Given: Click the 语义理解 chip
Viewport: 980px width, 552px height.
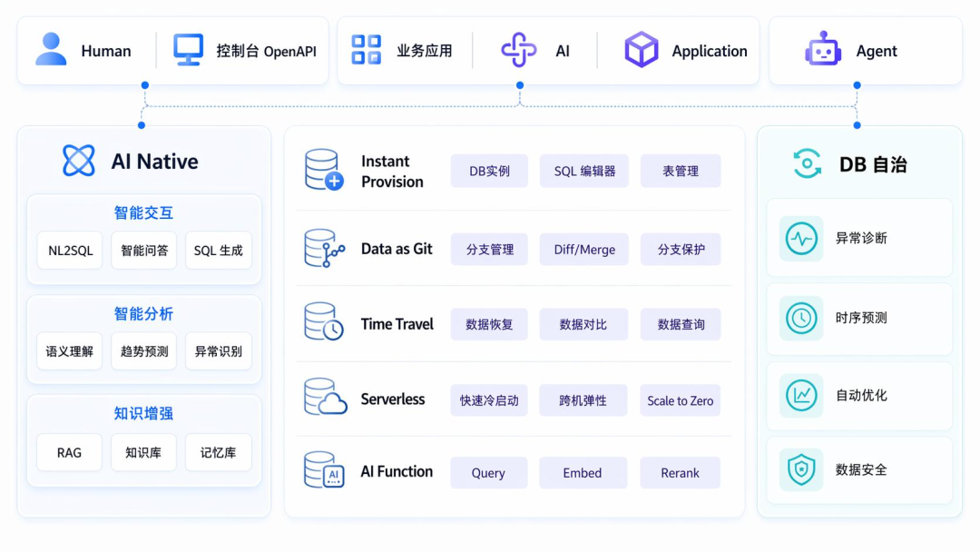Looking at the screenshot, I should pos(69,351).
